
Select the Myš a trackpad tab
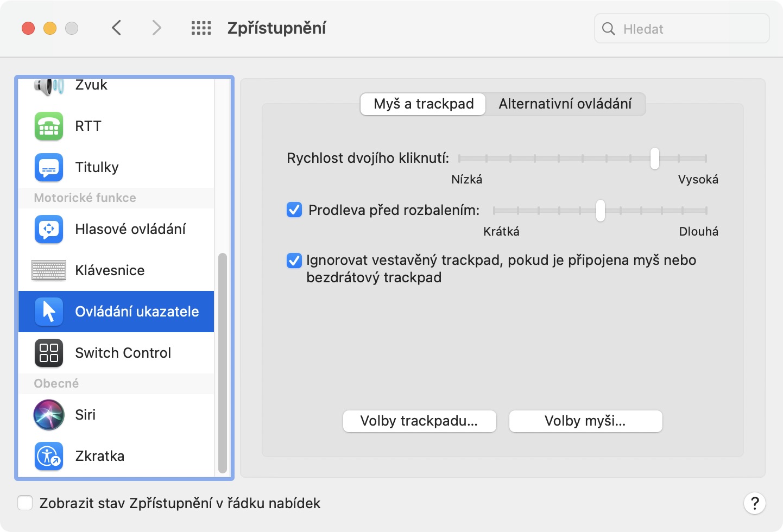[424, 104]
